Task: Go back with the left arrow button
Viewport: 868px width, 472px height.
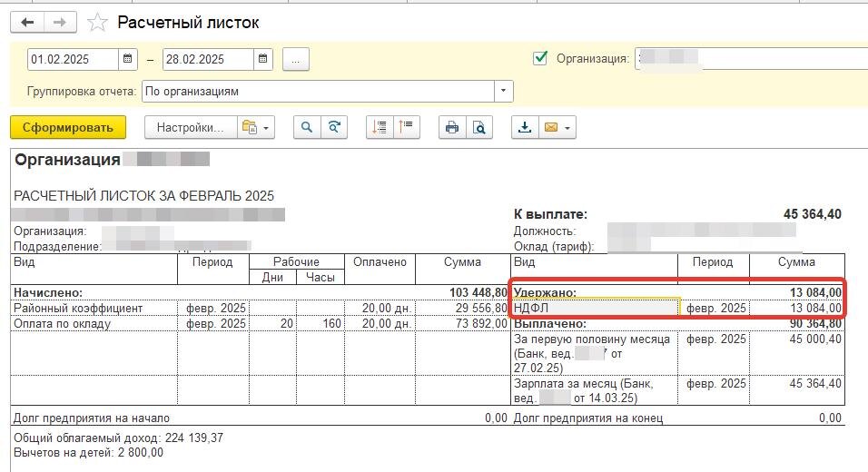Action: click(x=27, y=22)
